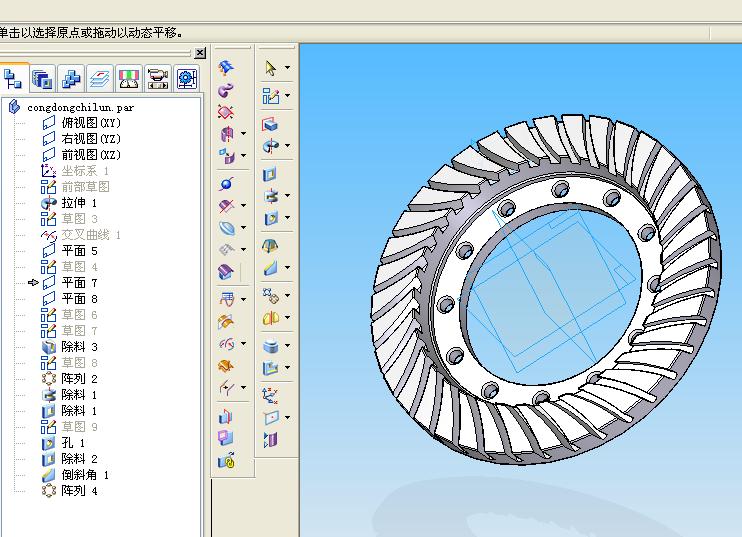The width and height of the screenshot is (742, 537).
Task: Select the 除料 3 feature
Action: pos(80,347)
